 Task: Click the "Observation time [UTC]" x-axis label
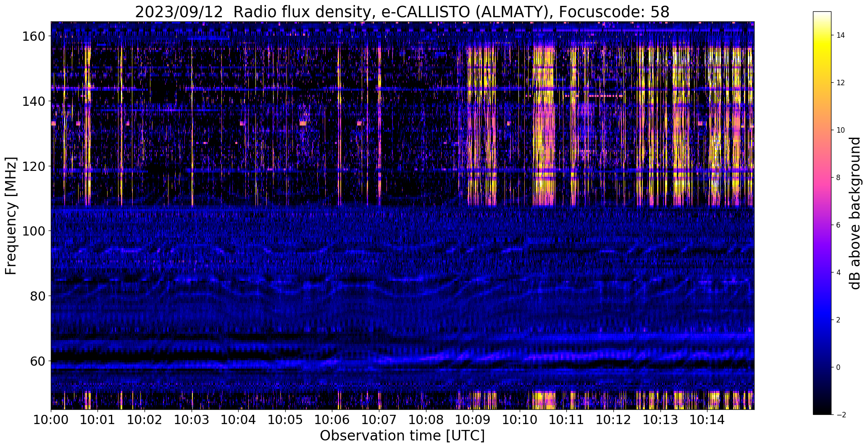click(x=402, y=436)
